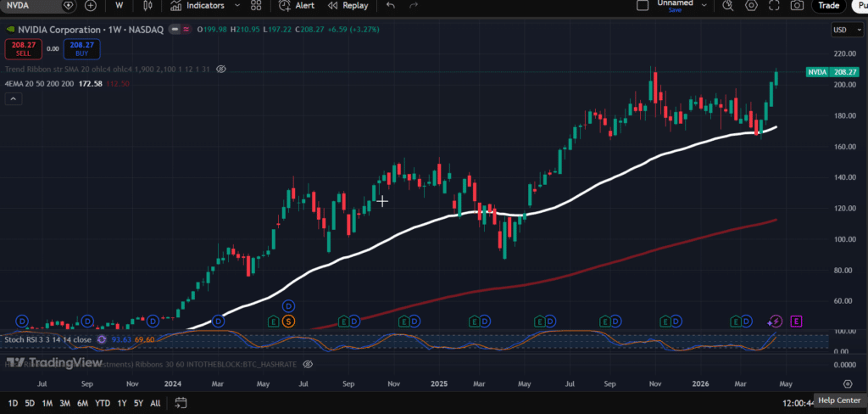Collapse the indicator legend with chevron

(13, 99)
